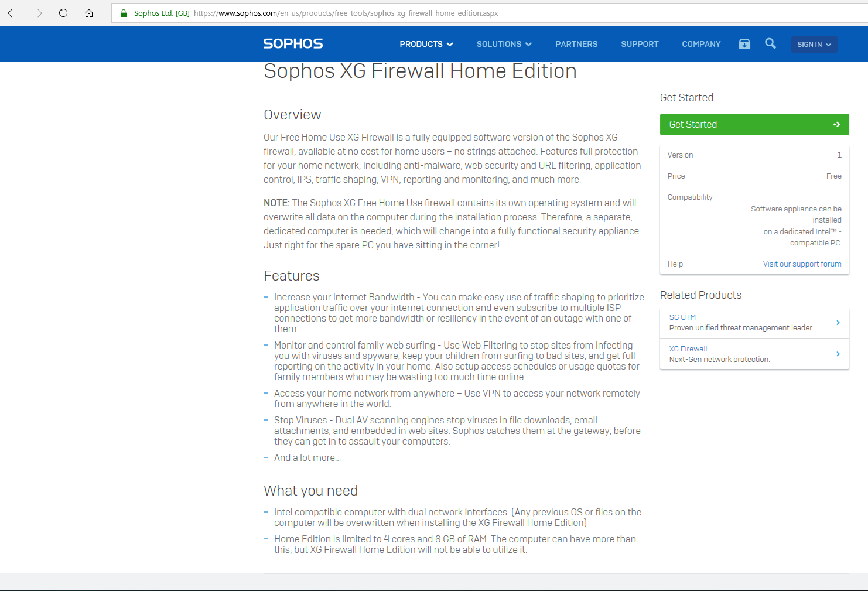Click the Get Started sidebar heading
This screenshot has width=868, height=591.
click(x=686, y=98)
